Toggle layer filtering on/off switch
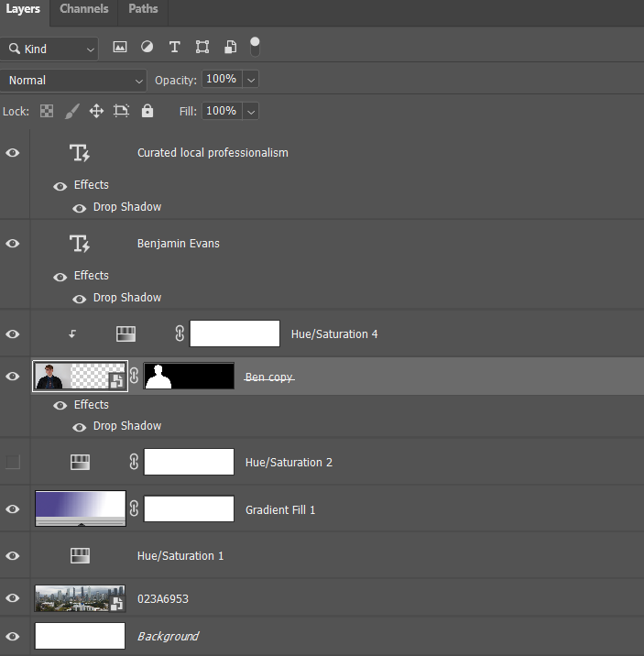The image size is (644, 656). 255,45
